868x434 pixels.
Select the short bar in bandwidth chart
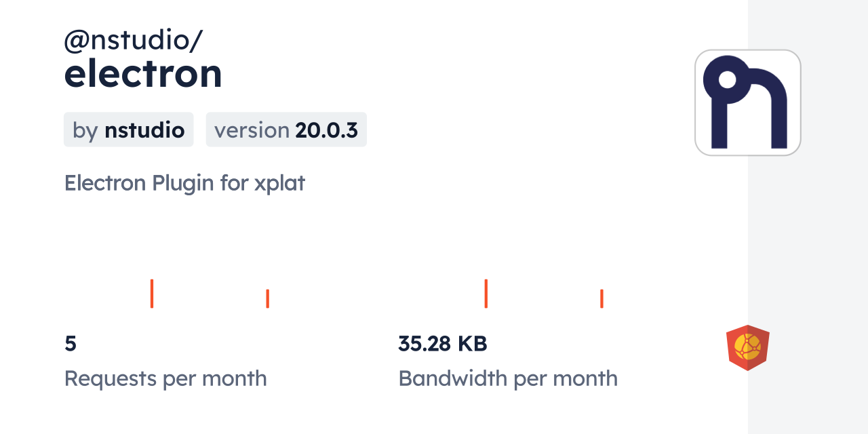pyautogui.click(x=601, y=298)
